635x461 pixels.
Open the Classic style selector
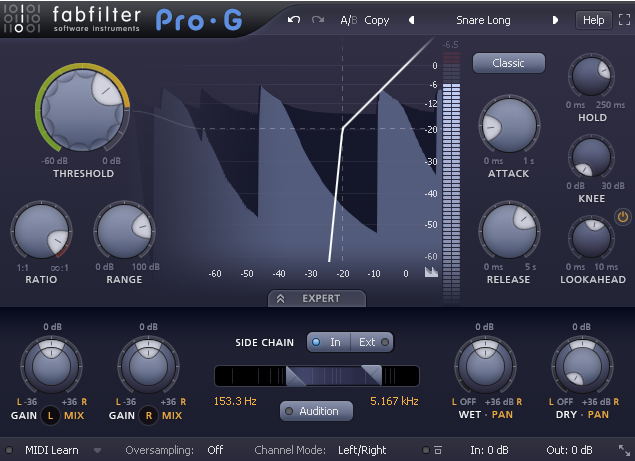(x=509, y=63)
